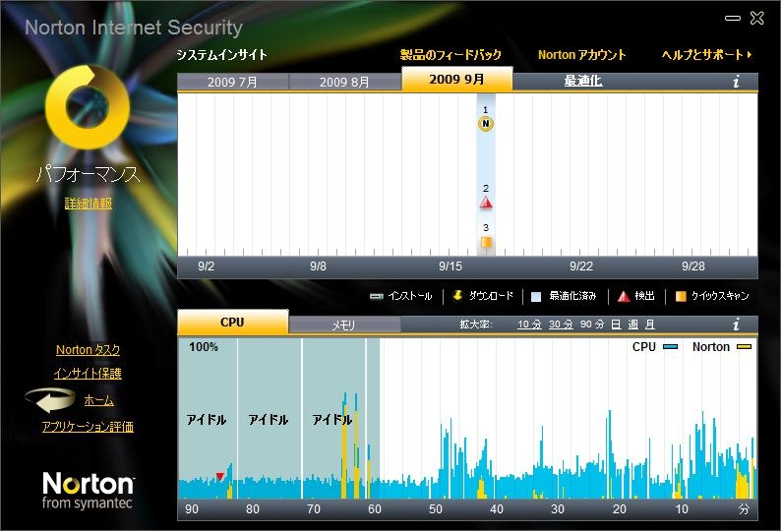Click the 9/2 date label on timeline
This screenshot has height=532, width=782.
coord(206,266)
